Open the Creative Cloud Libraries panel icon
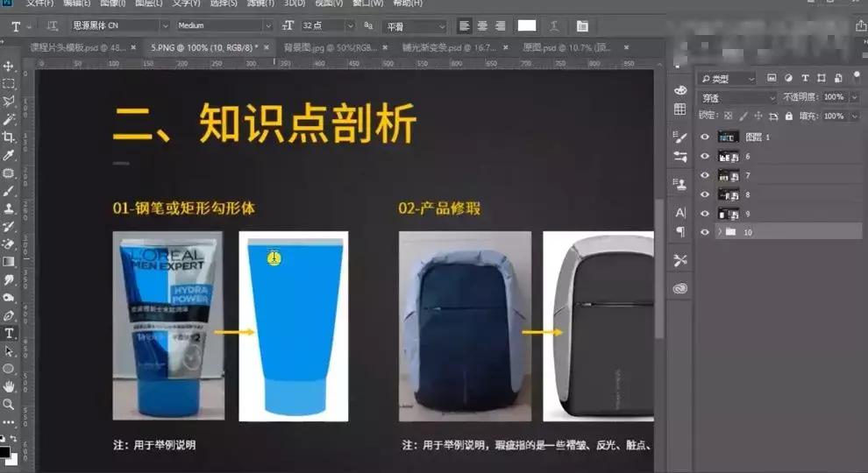Viewport: 868px width, 473px height. 680,288
